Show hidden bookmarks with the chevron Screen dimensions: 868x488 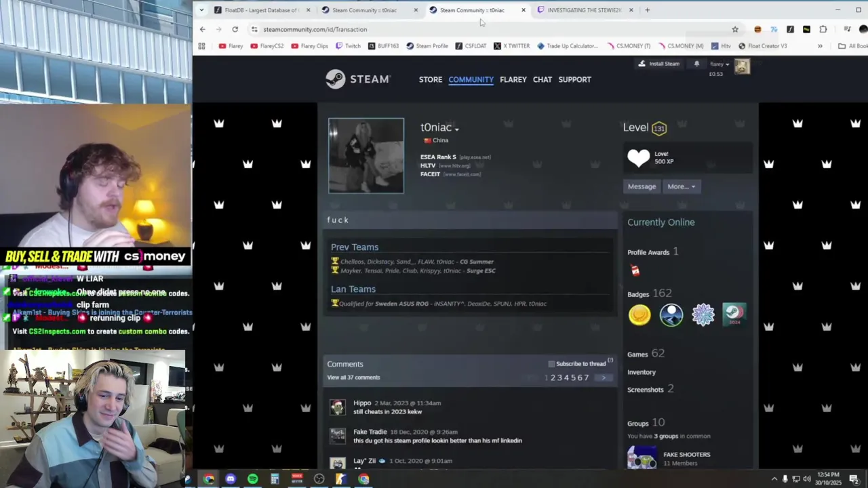pos(820,46)
